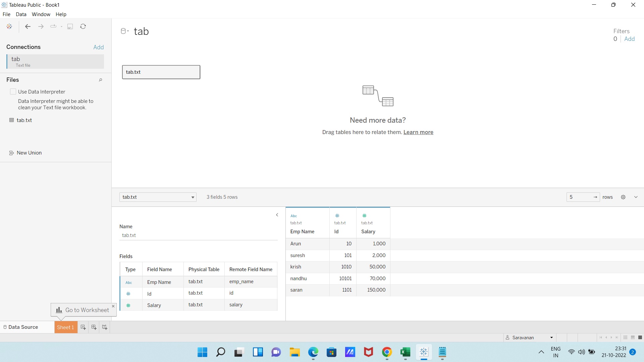
Task: Click the Undo back arrow icon
Action: tap(28, 26)
